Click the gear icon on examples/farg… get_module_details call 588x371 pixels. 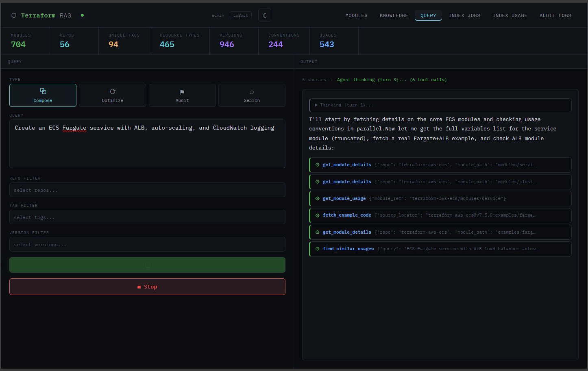[x=318, y=232]
